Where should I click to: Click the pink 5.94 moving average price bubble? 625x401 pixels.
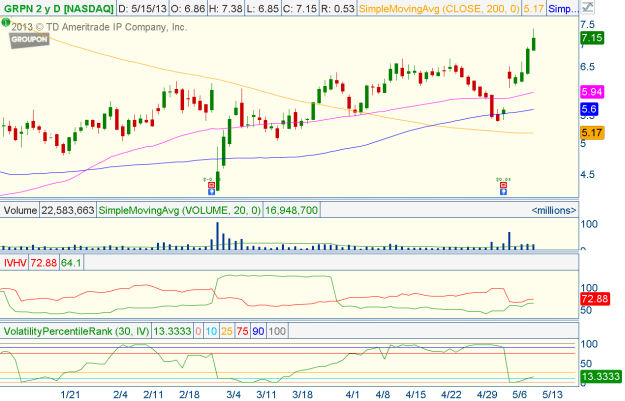590,91
